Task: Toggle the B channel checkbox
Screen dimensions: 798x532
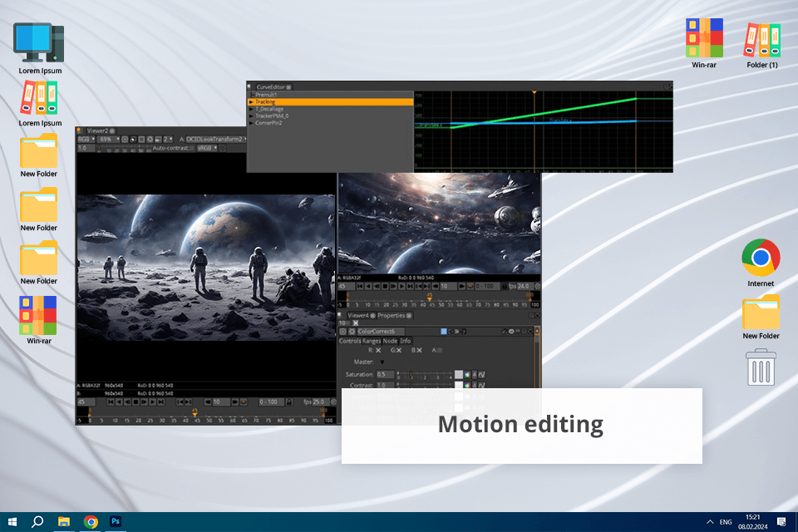Action: point(419,350)
